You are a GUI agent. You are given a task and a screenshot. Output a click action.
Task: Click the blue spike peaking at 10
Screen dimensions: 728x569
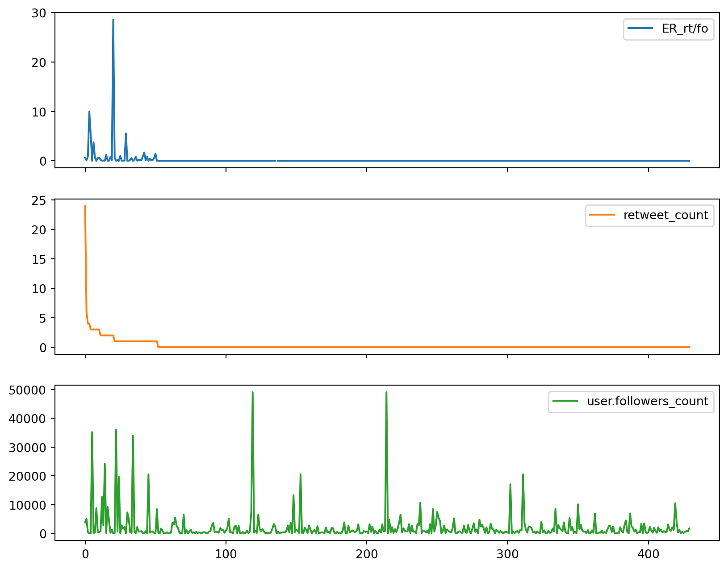(89, 112)
